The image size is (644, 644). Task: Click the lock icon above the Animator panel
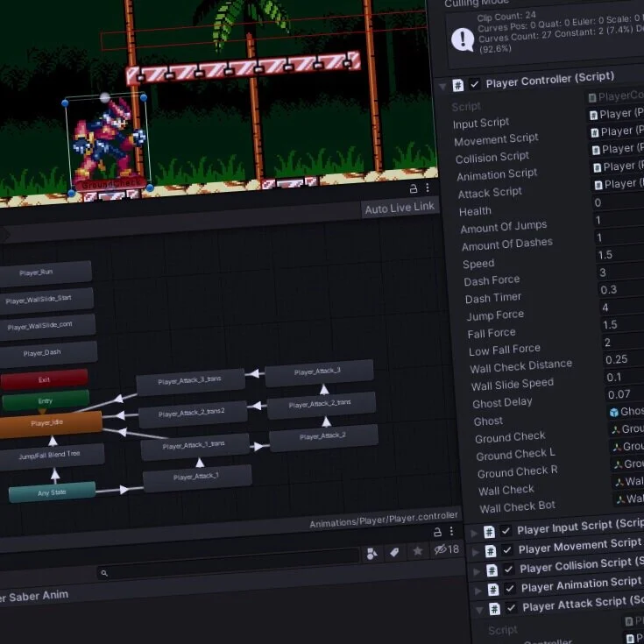coord(414,188)
